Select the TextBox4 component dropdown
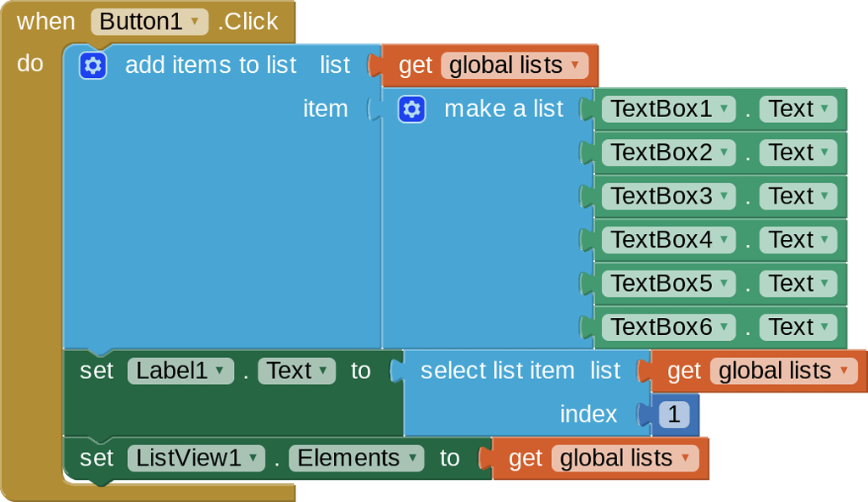The width and height of the screenshot is (868, 502). coord(668,240)
